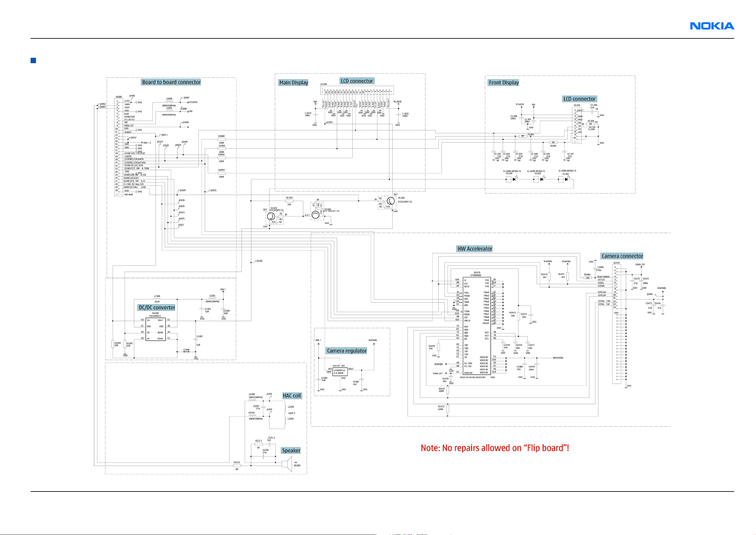This screenshot has height=535, width=756.
Task: Click the R1003 resistor symbol
Action: 222,173
